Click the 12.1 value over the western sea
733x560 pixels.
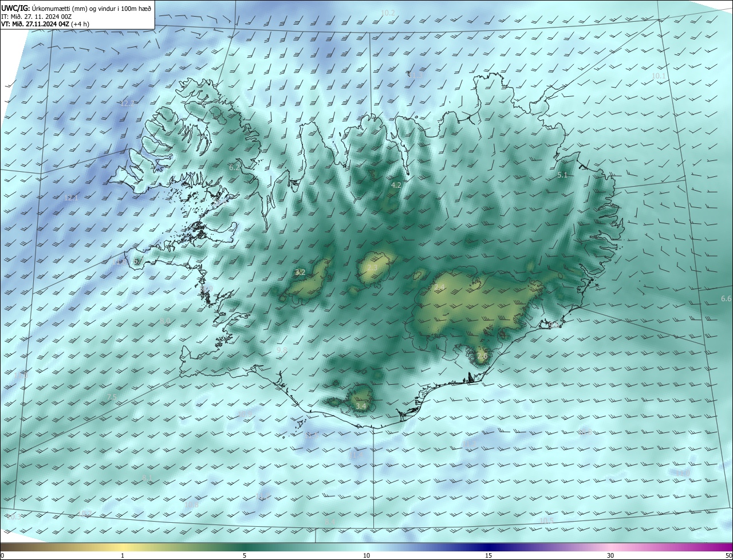point(71,198)
